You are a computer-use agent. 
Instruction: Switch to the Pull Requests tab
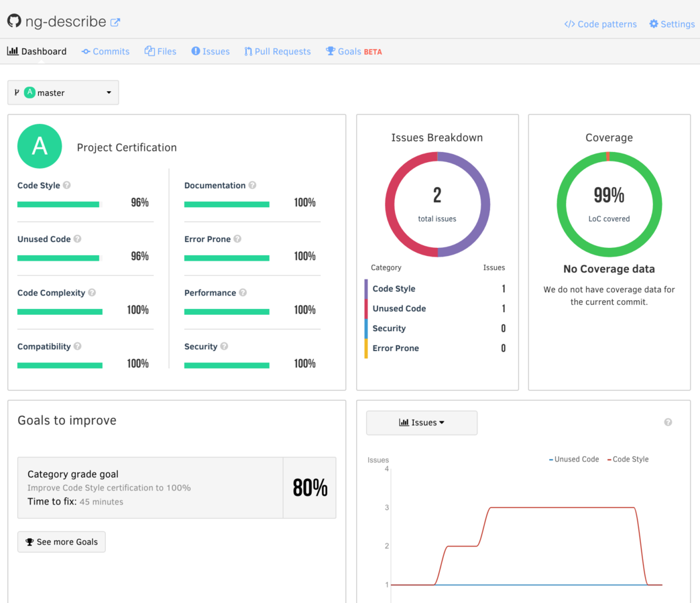(277, 52)
